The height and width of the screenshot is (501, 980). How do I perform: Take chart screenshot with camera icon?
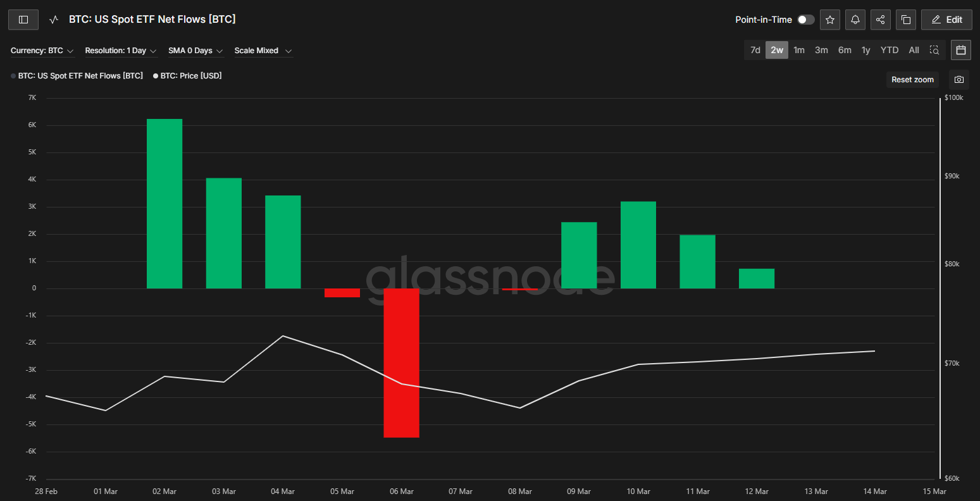coord(959,80)
